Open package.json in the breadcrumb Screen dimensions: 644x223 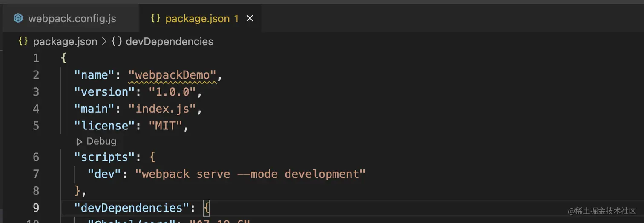[65, 41]
